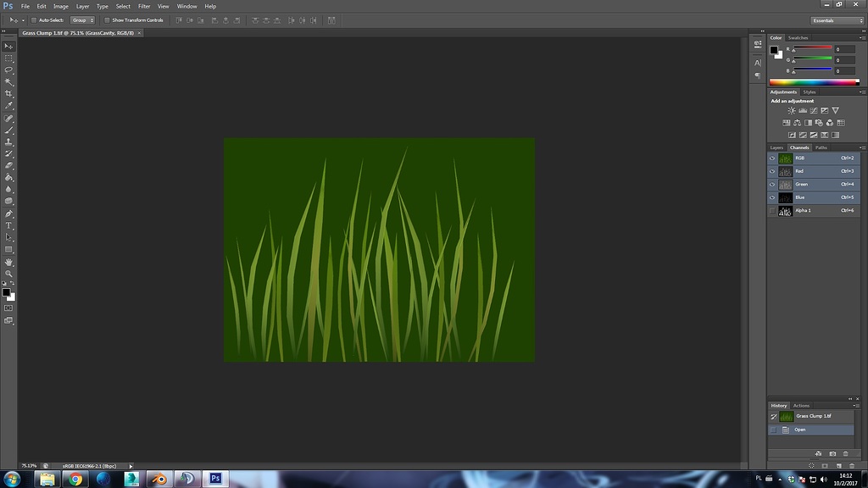Switch to the Styles tab
The width and height of the screenshot is (868, 488).
810,91
